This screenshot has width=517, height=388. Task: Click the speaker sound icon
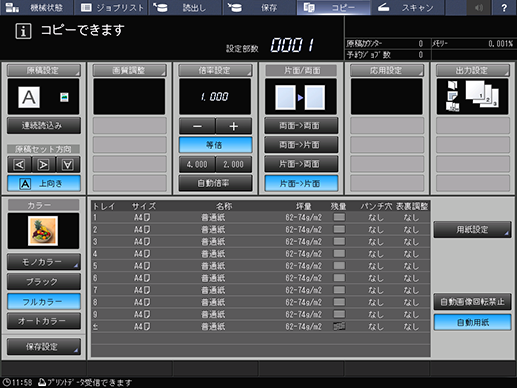(x=479, y=8)
